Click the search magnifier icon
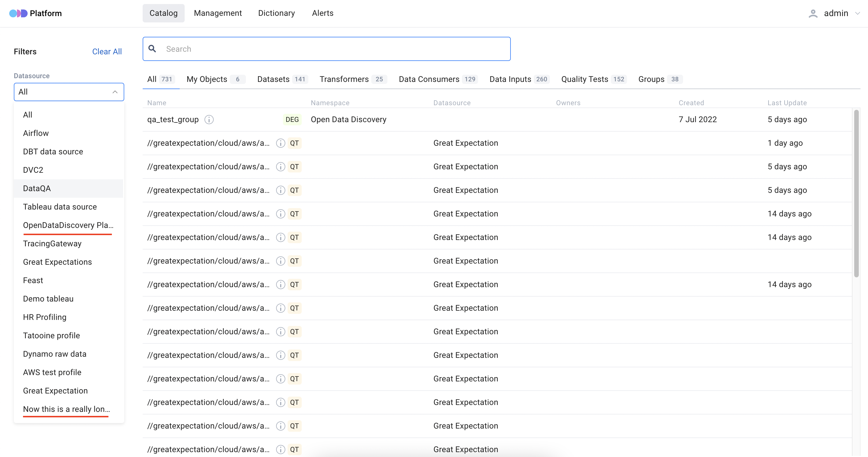The image size is (868, 457). pos(152,49)
